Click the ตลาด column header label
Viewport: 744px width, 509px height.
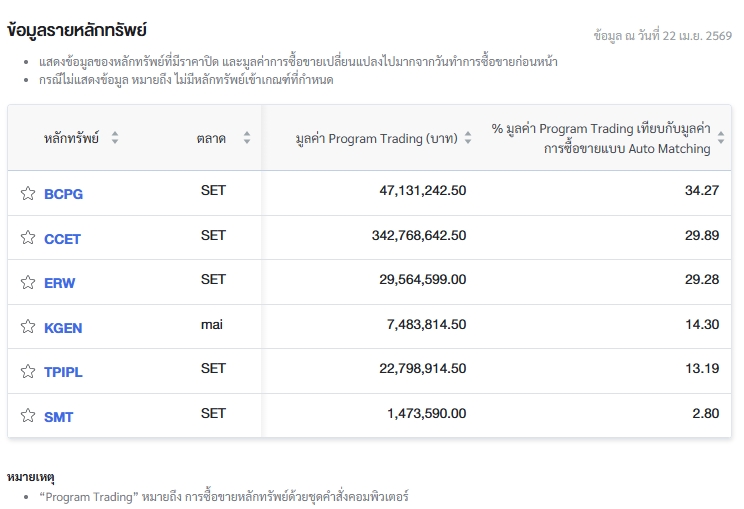tap(211, 138)
